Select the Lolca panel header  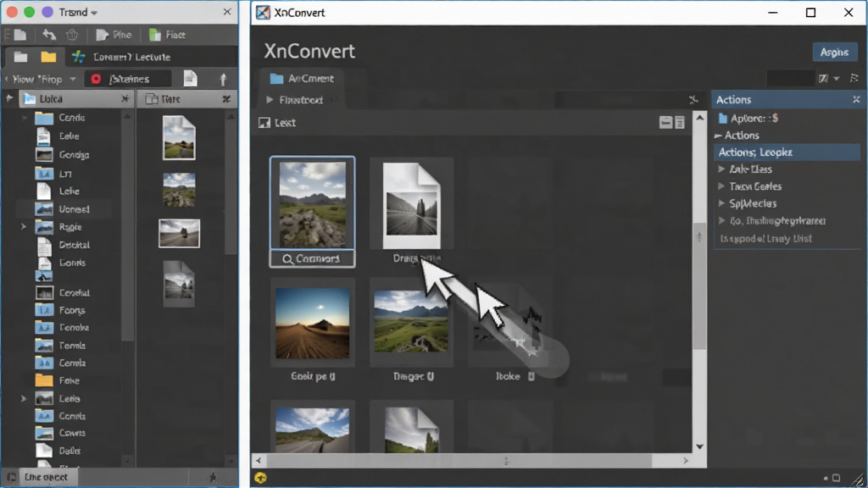coord(75,99)
